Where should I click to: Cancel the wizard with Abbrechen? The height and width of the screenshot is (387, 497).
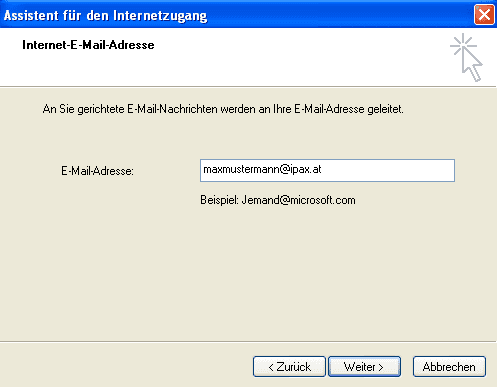[x=449, y=367]
